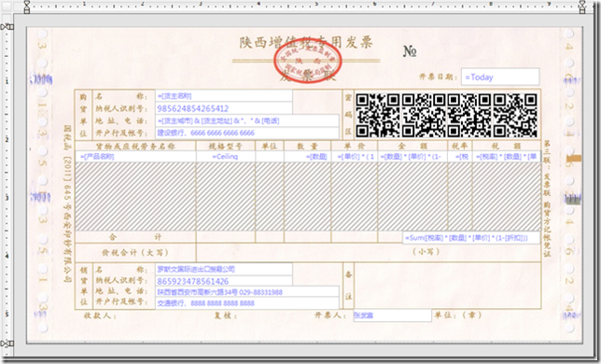Click the 985624854265412 taxpayer ID field
The width and height of the screenshot is (601, 364).
point(224,108)
